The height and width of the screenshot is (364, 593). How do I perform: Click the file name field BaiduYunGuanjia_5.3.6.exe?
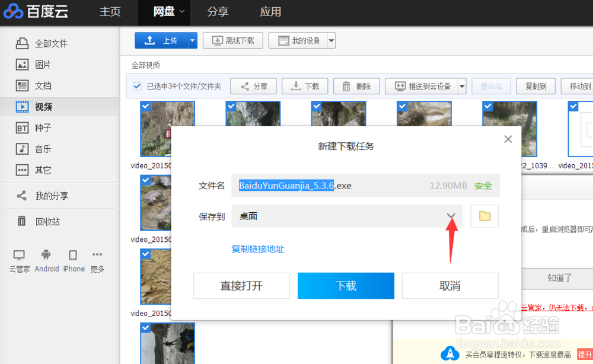click(x=365, y=186)
